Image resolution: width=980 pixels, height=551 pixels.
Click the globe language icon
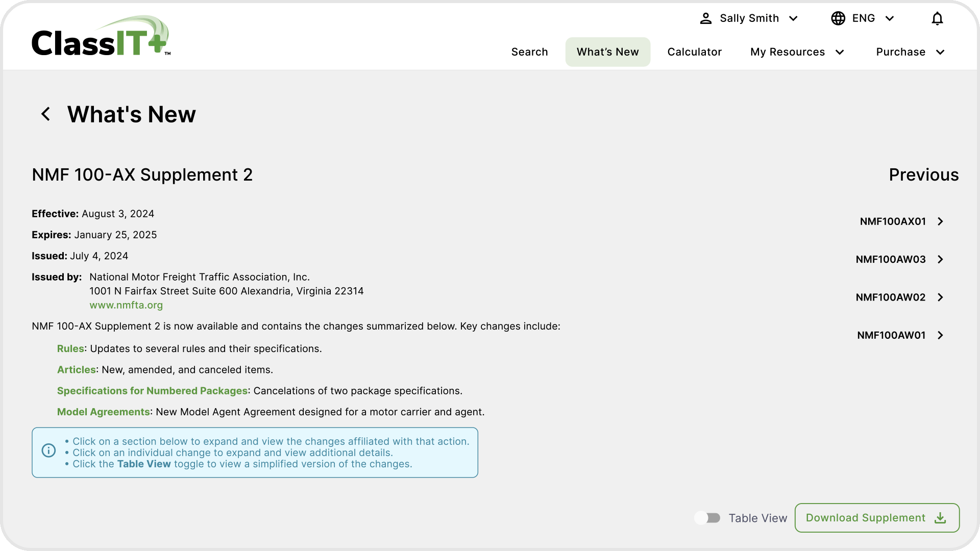click(838, 18)
